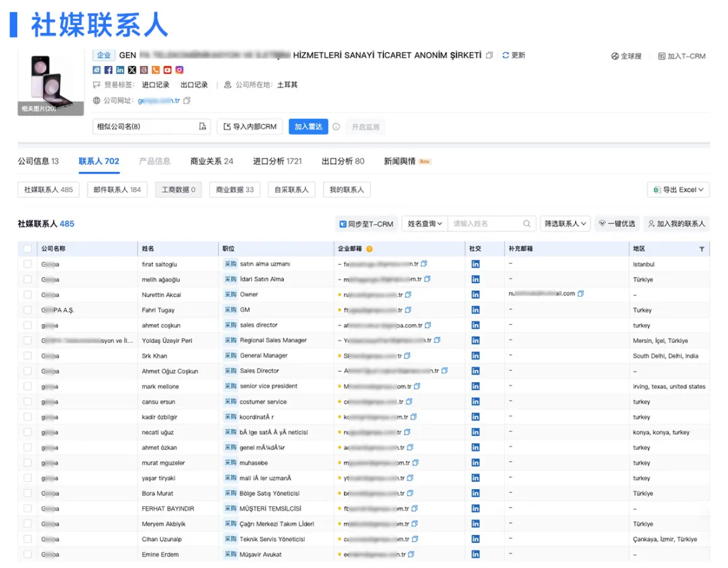This screenshot has width=728, height=568.
Task: Click the region column filter icon
Action: tap(702, 249)
